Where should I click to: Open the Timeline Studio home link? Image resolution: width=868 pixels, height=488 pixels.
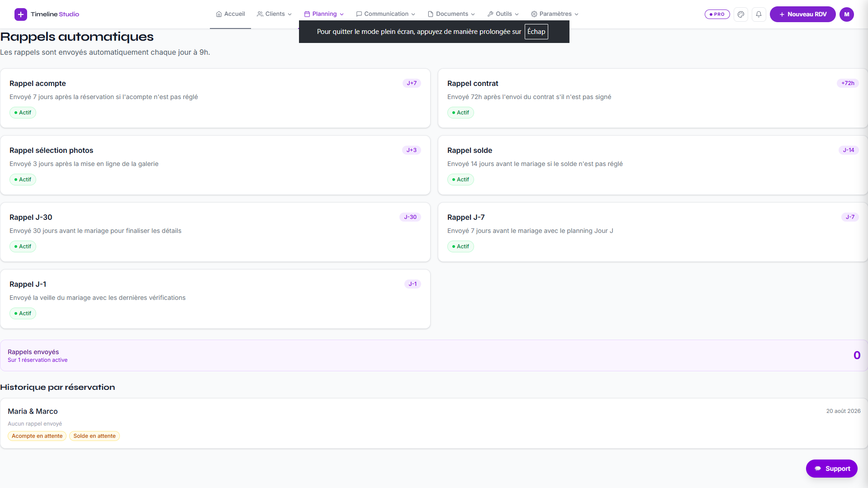(x=47, y=14)
